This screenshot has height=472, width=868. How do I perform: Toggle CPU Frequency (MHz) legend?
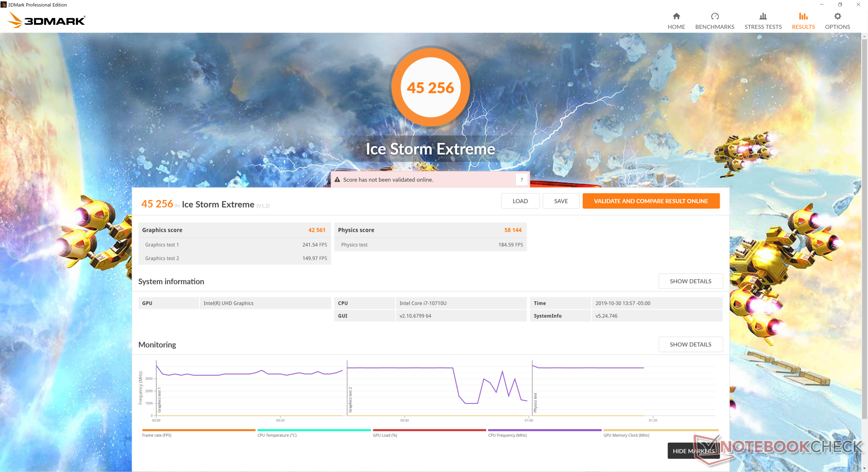coord(545,433)
